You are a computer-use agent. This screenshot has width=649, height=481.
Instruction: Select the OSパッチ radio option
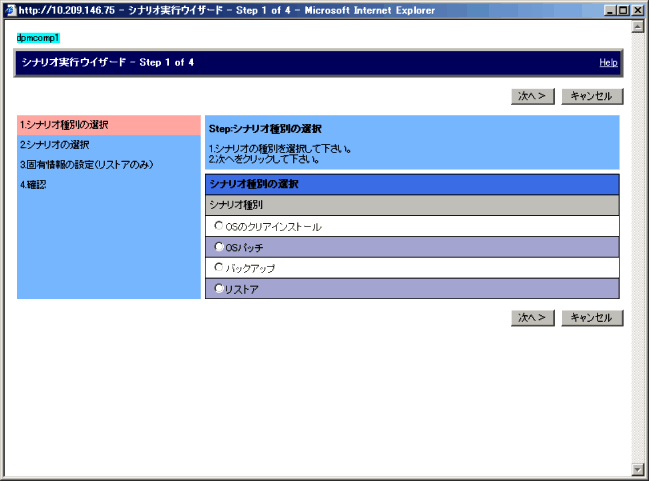[219, 247]
